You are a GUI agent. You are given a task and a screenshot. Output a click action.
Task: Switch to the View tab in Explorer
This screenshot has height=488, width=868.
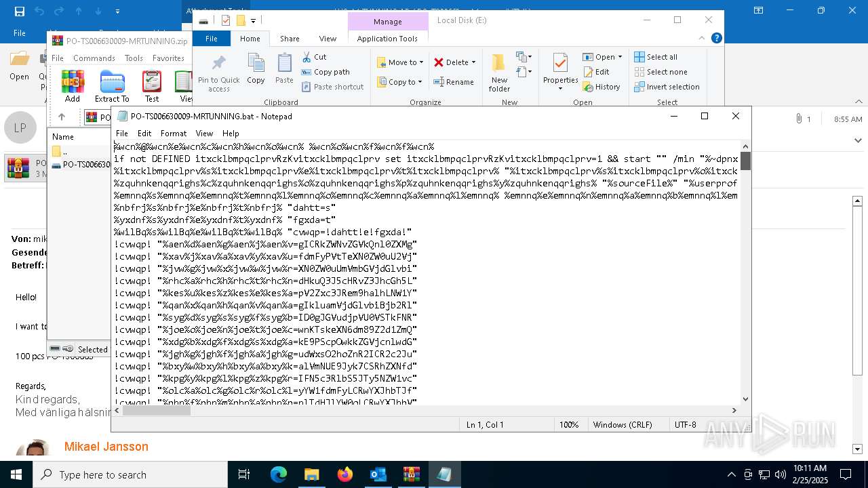click(328, 39)
